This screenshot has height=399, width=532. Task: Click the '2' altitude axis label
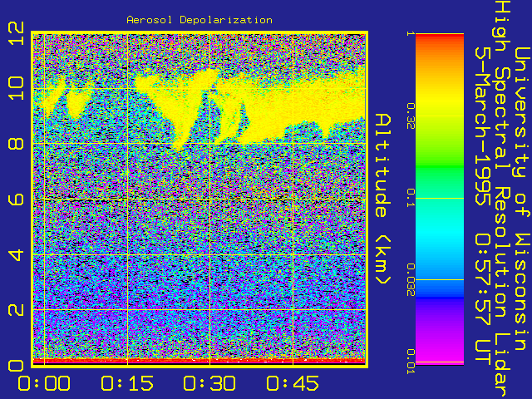[x=16, y=310]
